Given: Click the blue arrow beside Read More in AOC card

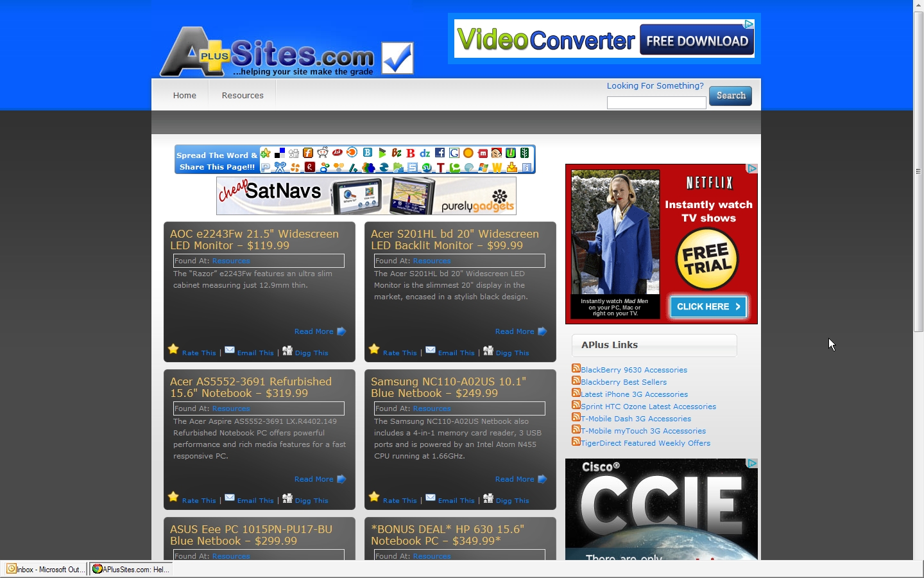Looking at the screenshot, I should 341,331.
